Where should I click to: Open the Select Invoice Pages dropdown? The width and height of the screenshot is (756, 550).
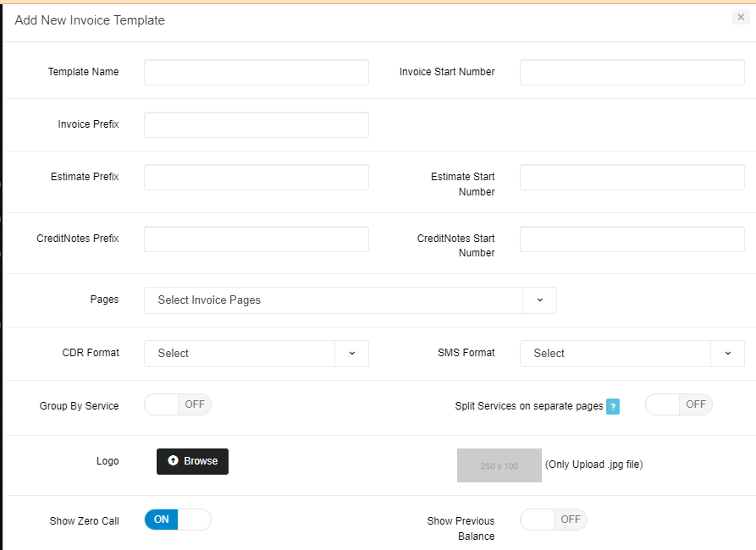334,300
